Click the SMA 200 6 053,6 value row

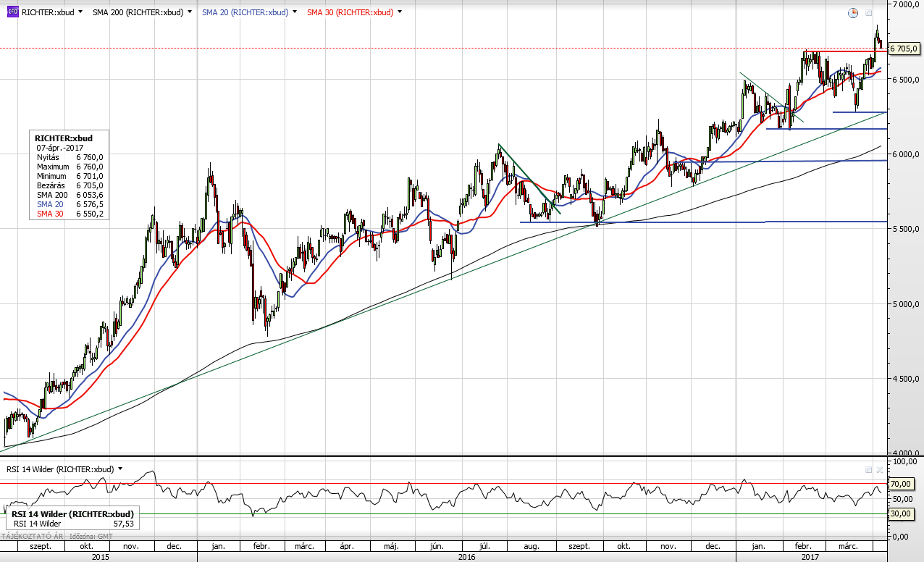pyautogui.click(x=70, y=195)
